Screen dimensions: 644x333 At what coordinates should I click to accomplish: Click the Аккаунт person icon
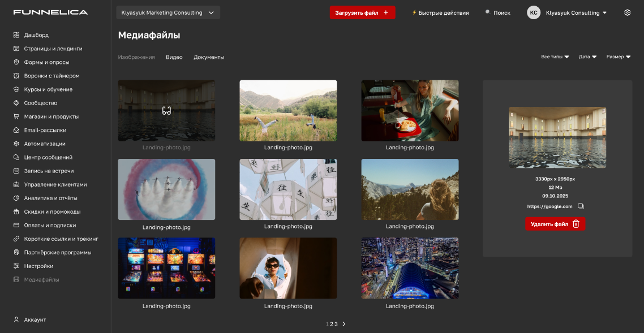pyautogui.click(x=16, y=319)
